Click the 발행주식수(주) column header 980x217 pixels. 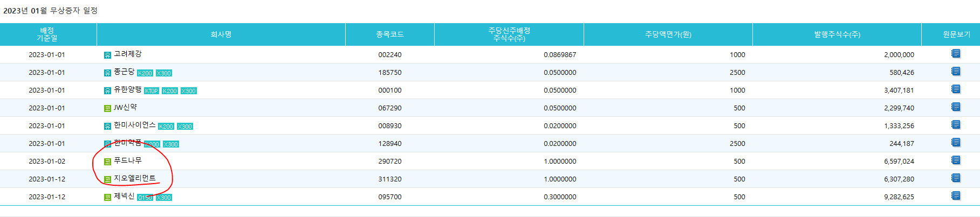(837, 34)
